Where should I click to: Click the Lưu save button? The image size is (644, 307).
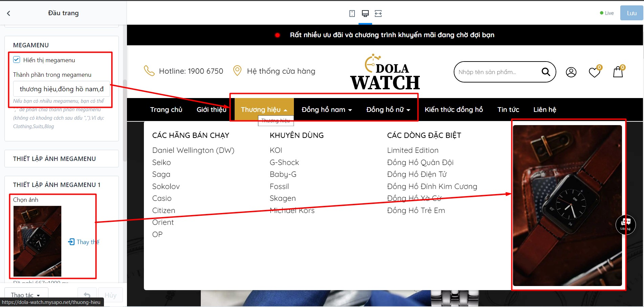click(x=631, y=13)
